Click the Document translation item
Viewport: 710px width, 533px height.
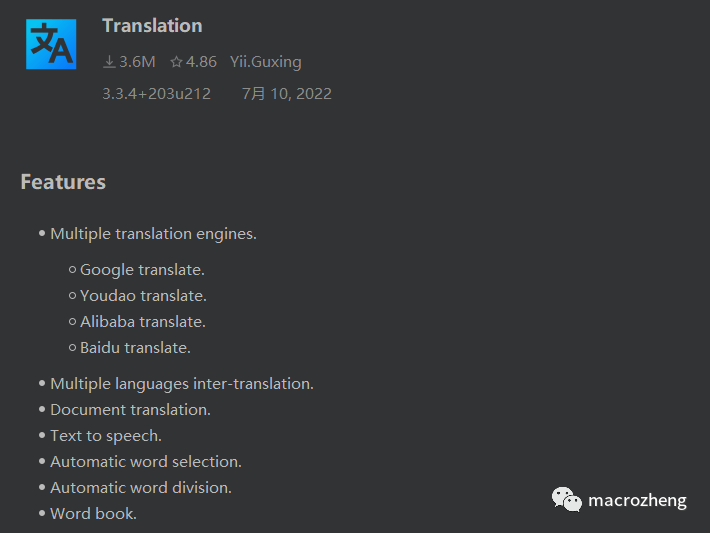130,410
